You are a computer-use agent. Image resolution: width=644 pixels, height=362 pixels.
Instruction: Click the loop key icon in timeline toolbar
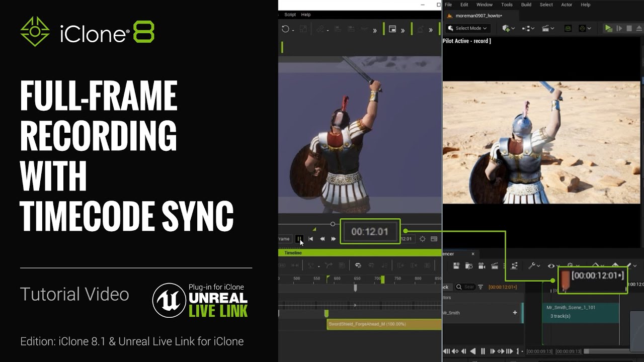click(358, 265)
